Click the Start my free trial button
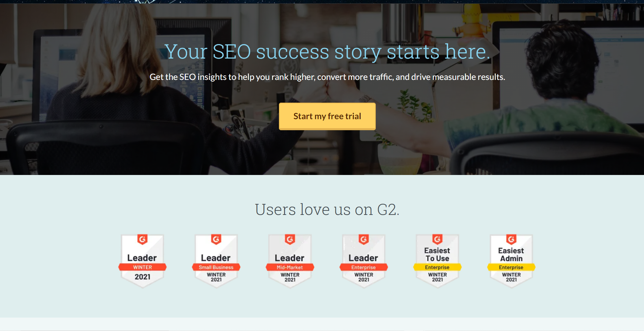The image size is (644, 331). pos(327,116)
